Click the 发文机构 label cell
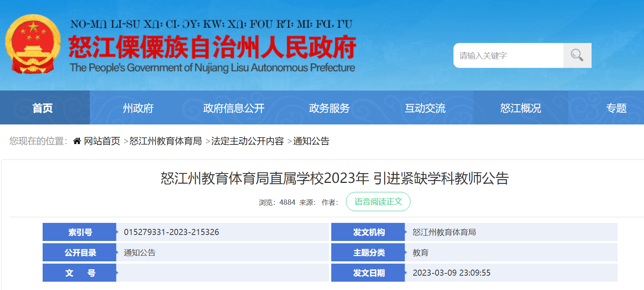 tap(368, 232)
